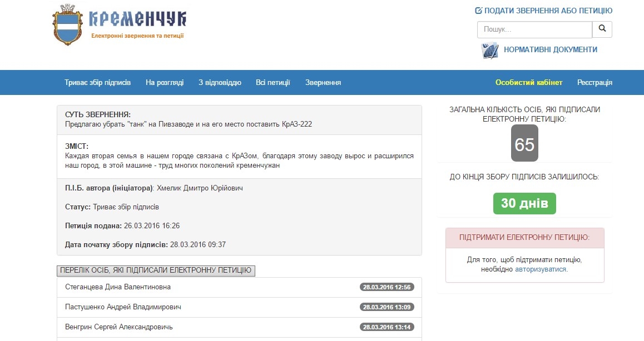Select the 'З відповіддю' menu item
The width and height of the screenshot is (644, 341).
pyautogui.click(x=220, y=82)
